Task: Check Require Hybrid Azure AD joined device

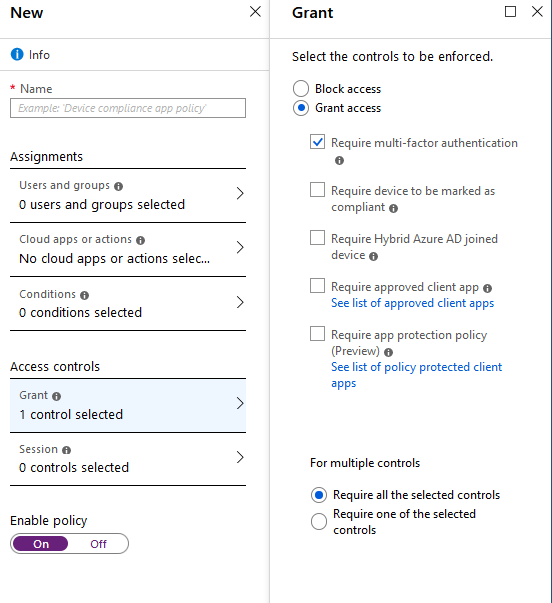Action: (317, 238)
